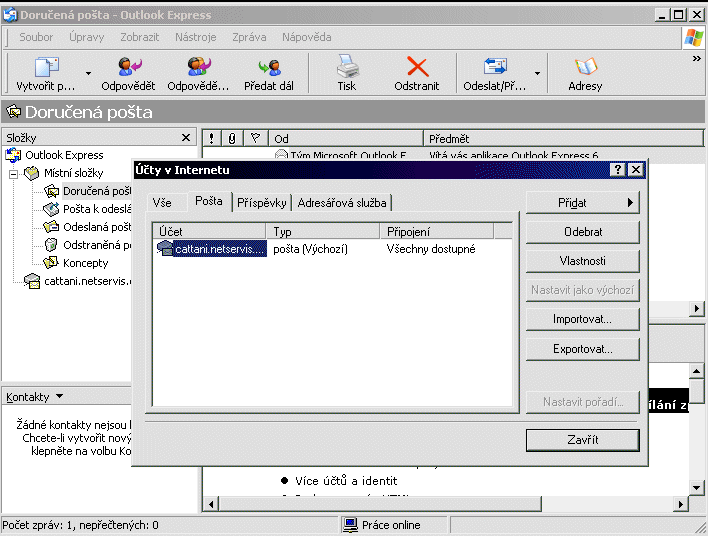708x536 pixels.
Task: Open the Kontakty dropdown arrow
Action: (x=60, y=396)
